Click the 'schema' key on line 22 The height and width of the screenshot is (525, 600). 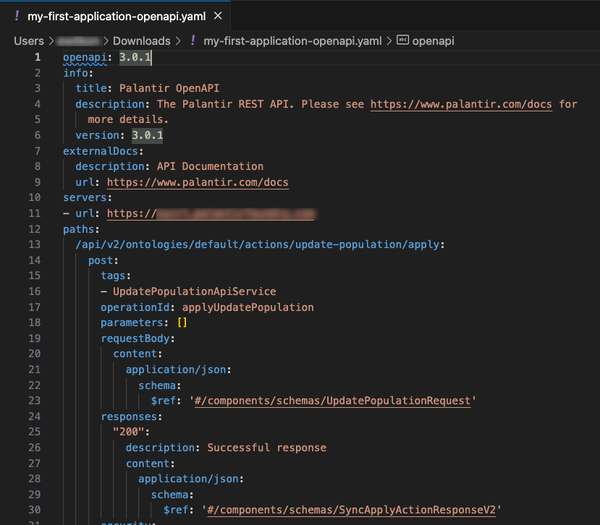pos(157,385)
